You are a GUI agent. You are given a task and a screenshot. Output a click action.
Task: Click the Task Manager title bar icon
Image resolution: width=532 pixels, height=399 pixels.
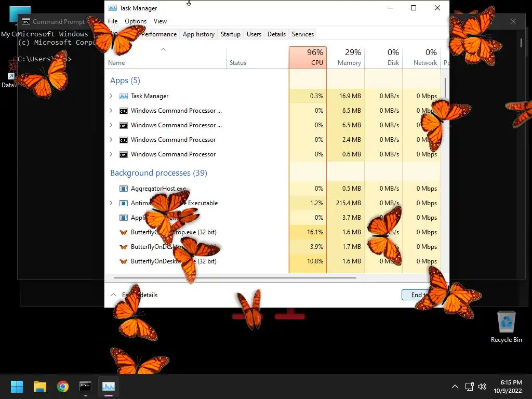point(113,8)
